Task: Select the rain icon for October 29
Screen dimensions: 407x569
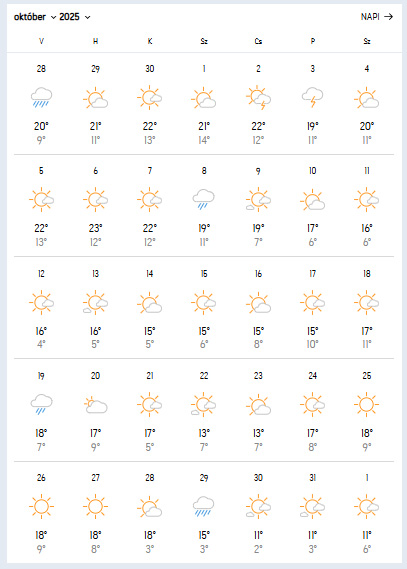Action: (204, 506)
